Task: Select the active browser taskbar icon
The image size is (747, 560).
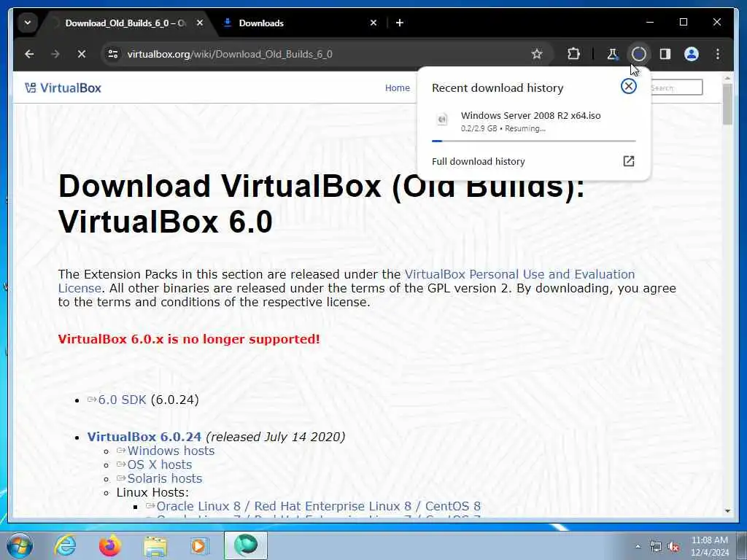Action: coord(246,545)
